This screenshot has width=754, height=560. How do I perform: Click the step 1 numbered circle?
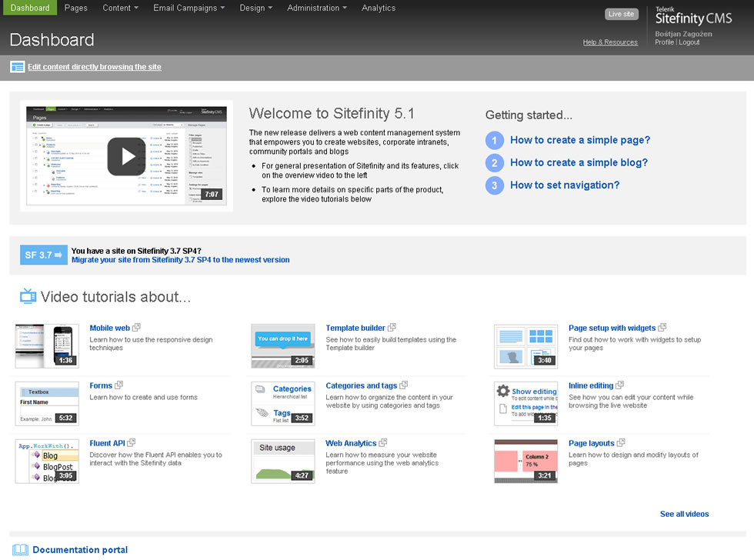click(x=495, y=140)
